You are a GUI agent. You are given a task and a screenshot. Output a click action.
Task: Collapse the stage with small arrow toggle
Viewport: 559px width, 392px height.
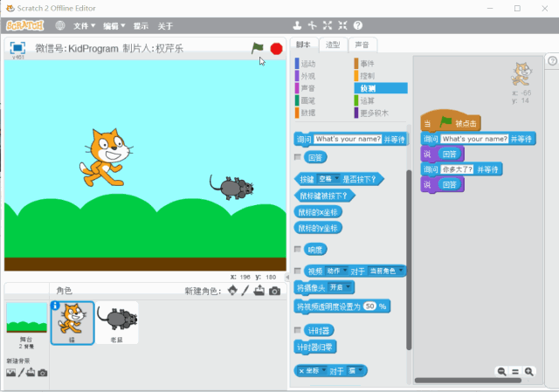click(x=287, y=277)
